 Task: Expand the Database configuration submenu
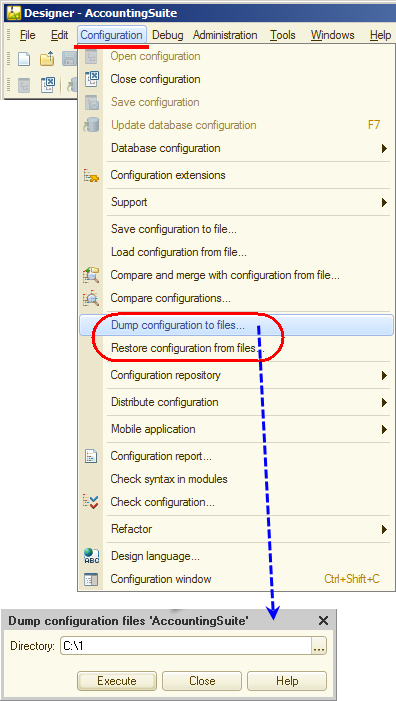(x=384, y=148)
